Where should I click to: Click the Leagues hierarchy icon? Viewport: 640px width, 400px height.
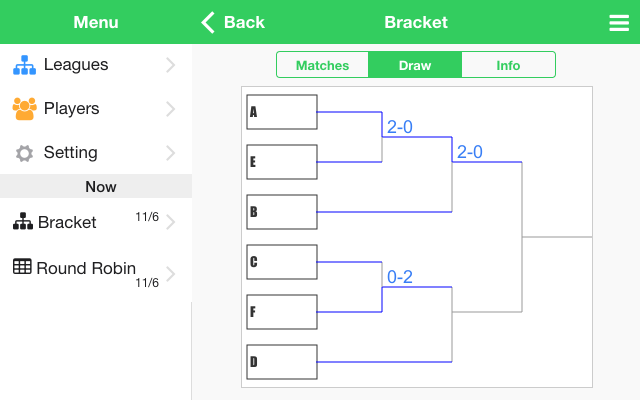click(24, 65)
